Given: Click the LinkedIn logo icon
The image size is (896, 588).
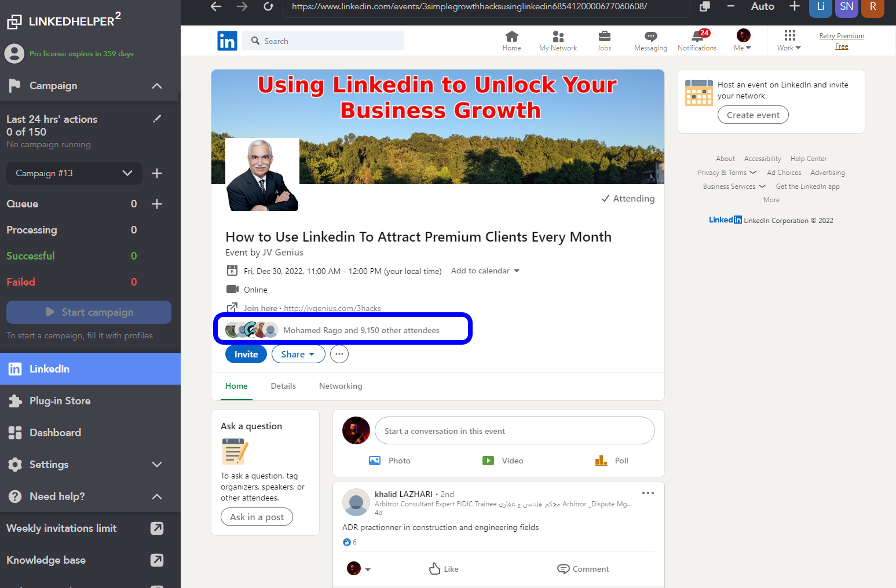Looking at the screenshot, I should tap(227, 41).
